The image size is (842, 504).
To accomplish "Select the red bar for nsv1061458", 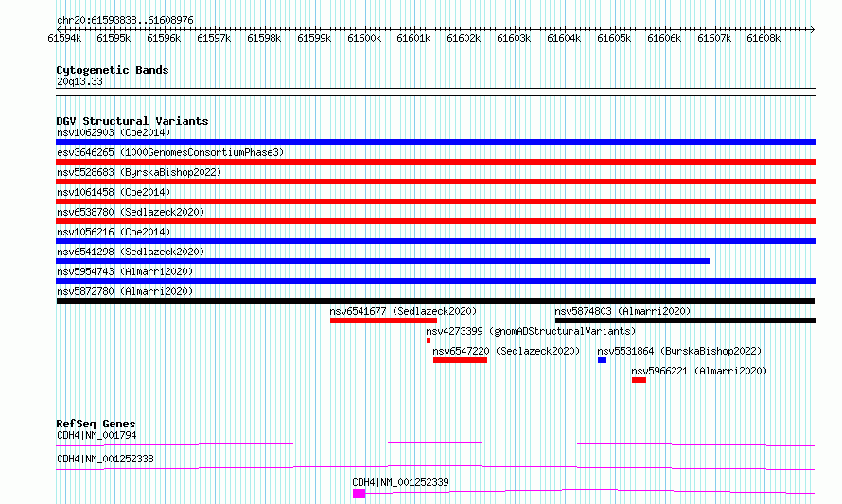I will coord(435,201).
